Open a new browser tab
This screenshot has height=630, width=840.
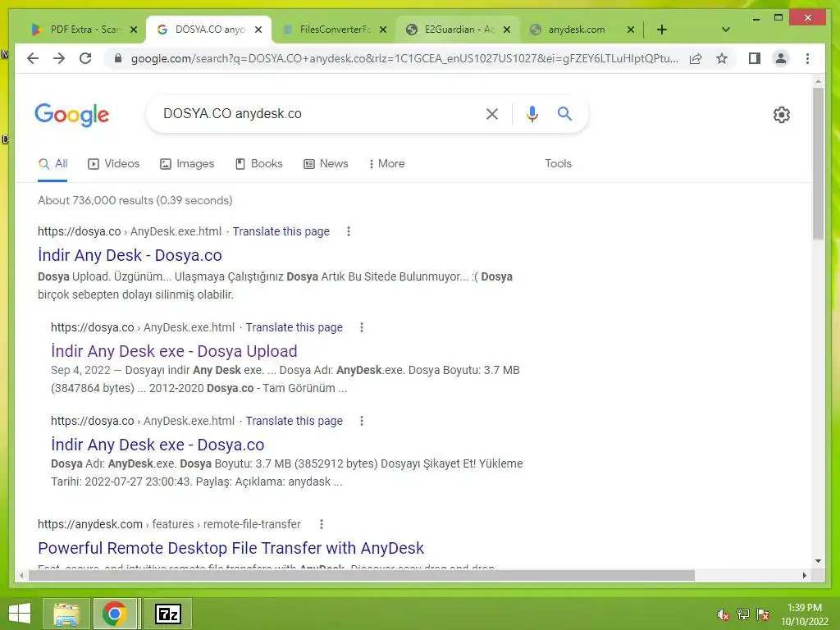click(662, 30)
